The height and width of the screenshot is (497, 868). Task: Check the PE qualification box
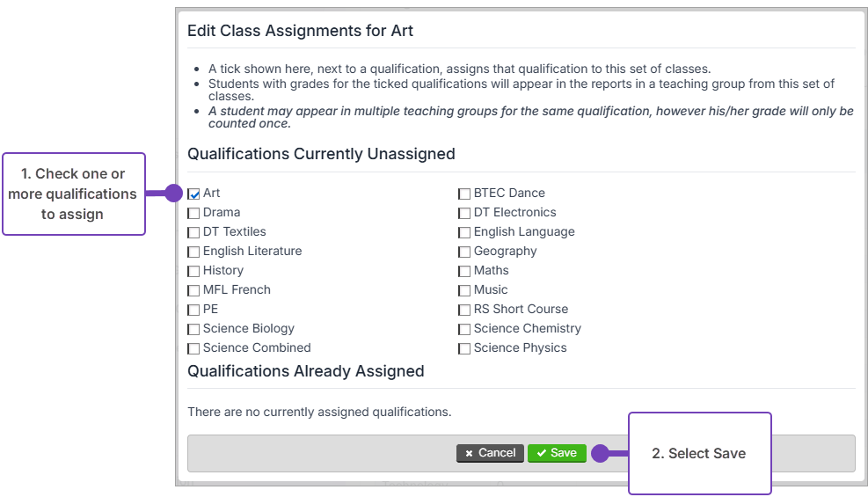point(193,310)
